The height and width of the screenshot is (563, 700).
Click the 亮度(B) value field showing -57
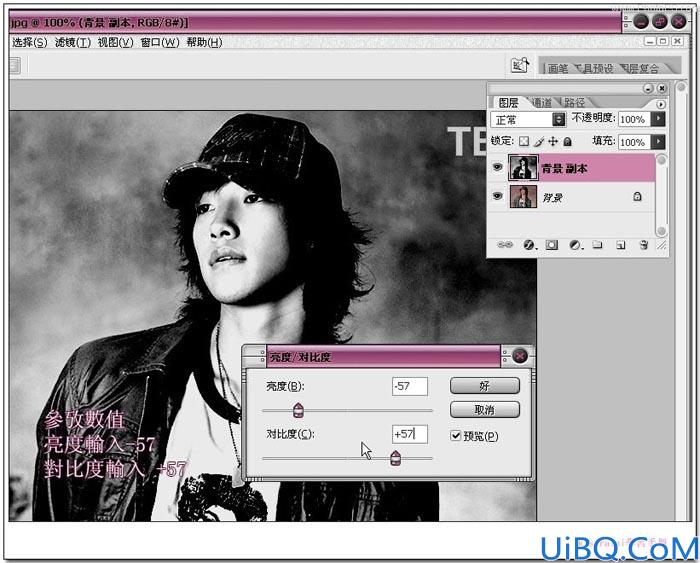410,386
